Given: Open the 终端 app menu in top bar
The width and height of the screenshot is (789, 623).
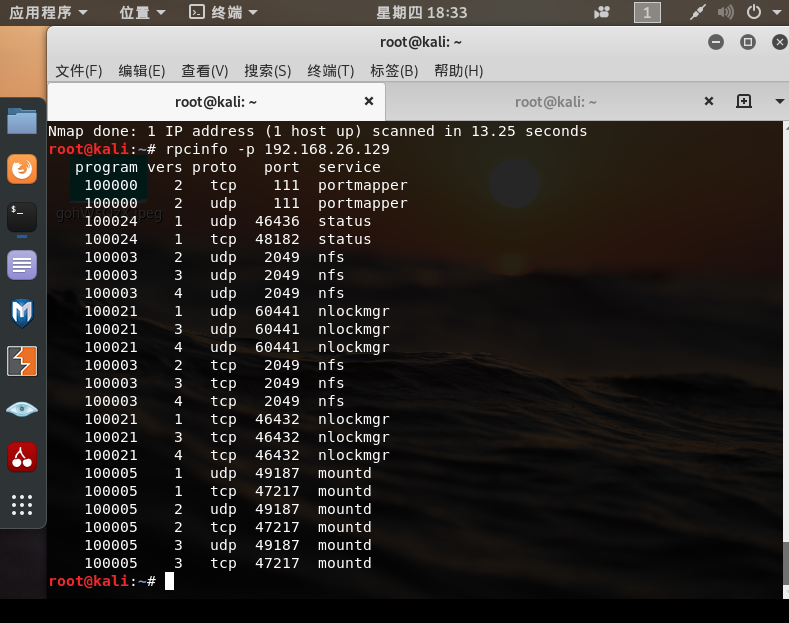Looking at the screenshot, I should (x=223, y=12).
